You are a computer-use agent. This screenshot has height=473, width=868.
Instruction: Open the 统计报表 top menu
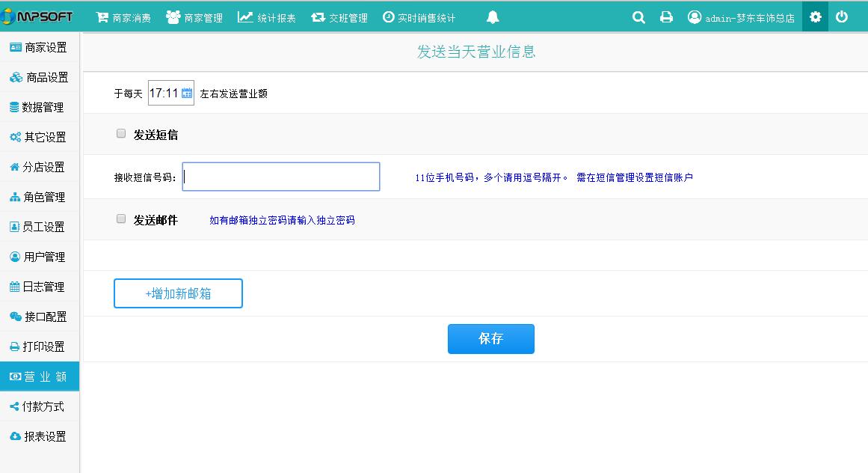point(267,17)
